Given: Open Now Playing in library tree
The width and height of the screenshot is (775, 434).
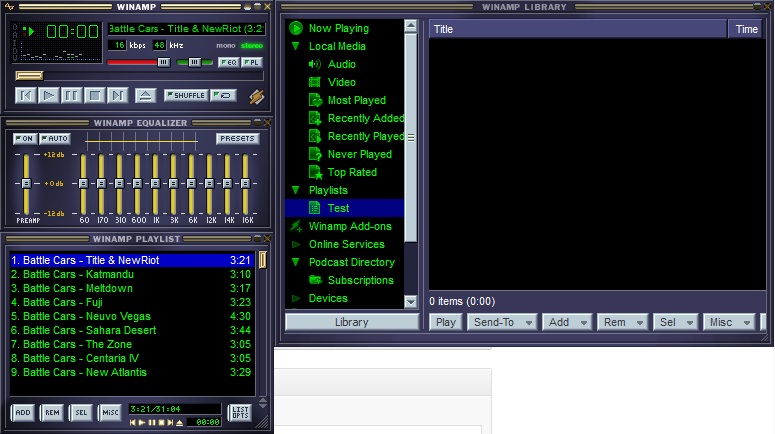Looking at the screenshot, I should click(x=339, y=28).
